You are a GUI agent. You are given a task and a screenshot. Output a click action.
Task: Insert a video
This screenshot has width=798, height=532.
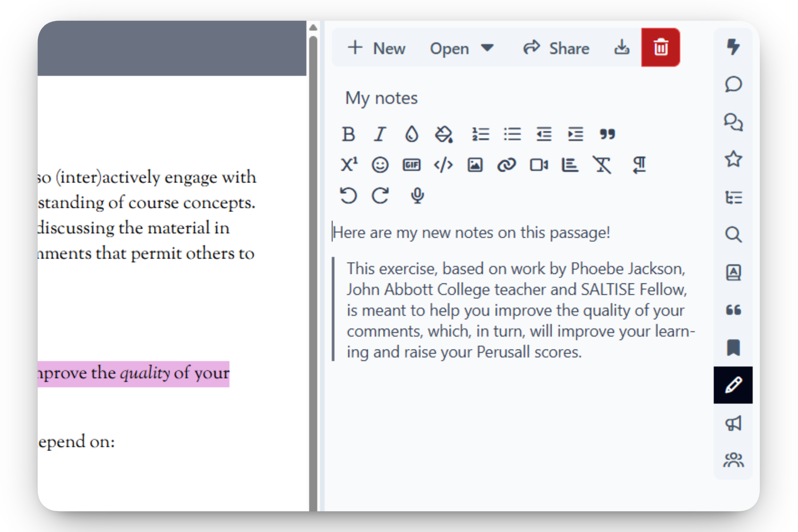pyautogui.click(x=539, y=165)
